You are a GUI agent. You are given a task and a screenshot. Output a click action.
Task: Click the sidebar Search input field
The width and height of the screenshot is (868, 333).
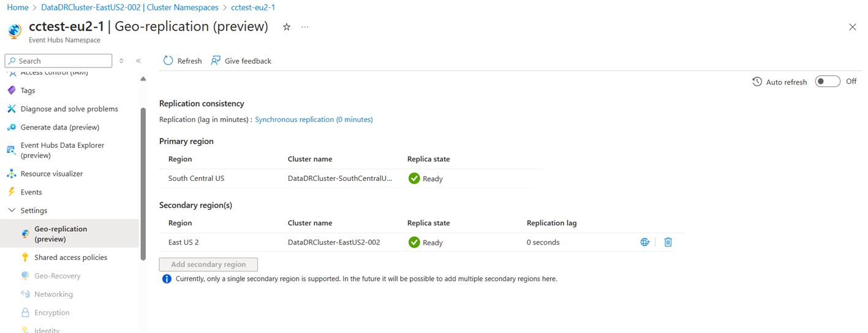[x=59, y=61]
